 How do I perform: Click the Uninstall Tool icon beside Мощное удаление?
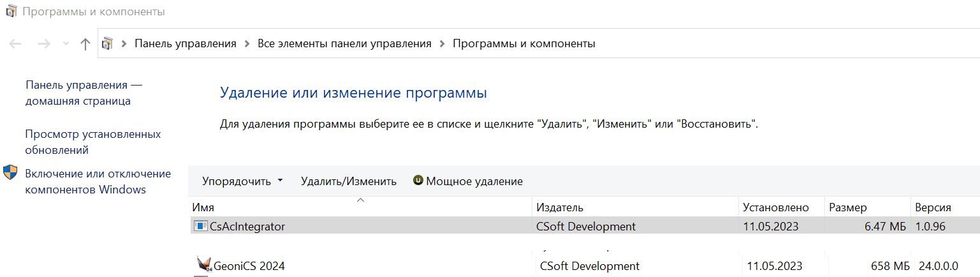click(418, 181)
